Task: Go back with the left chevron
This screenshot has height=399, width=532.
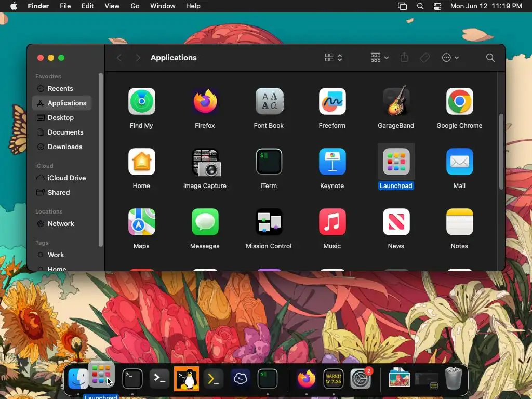Action: pyautogui.click(x=119, y=58)
